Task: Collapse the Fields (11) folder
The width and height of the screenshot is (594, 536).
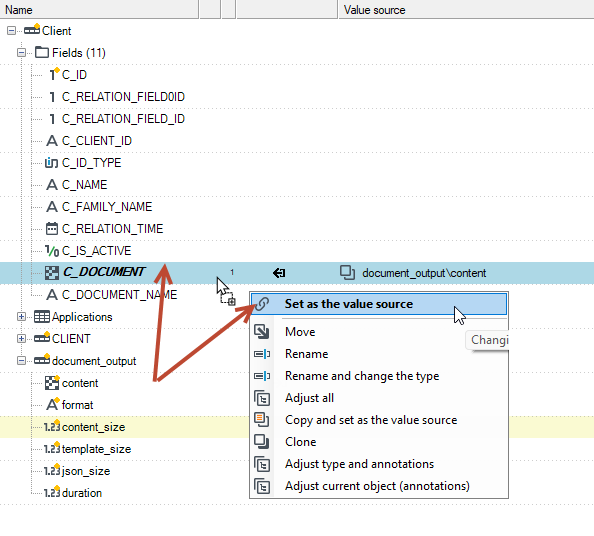Action: (22, 53)
